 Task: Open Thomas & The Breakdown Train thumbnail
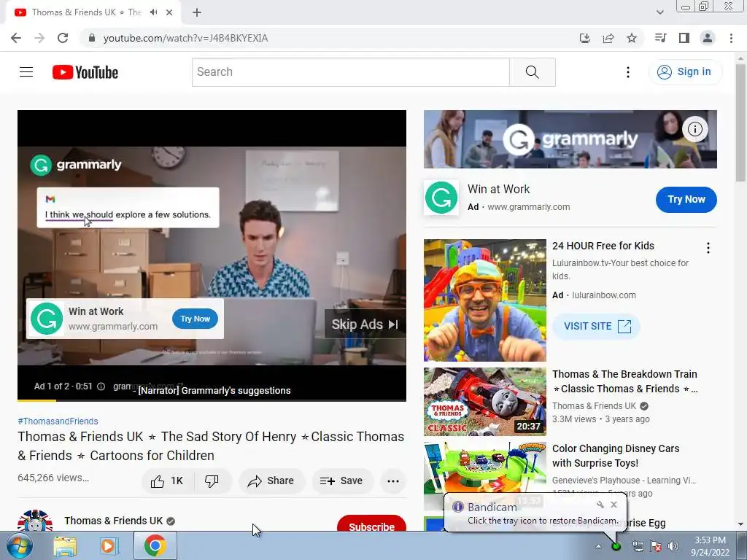[x=485, y=402]
